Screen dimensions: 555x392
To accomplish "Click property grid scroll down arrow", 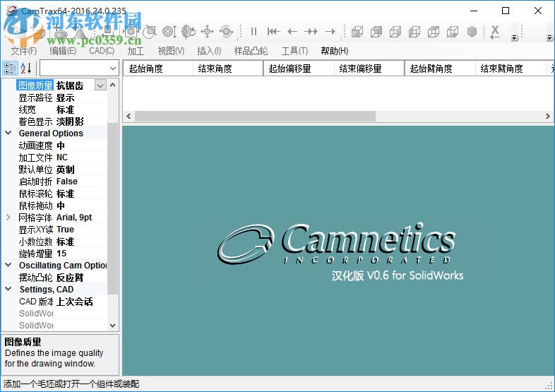I will (112, 325).
